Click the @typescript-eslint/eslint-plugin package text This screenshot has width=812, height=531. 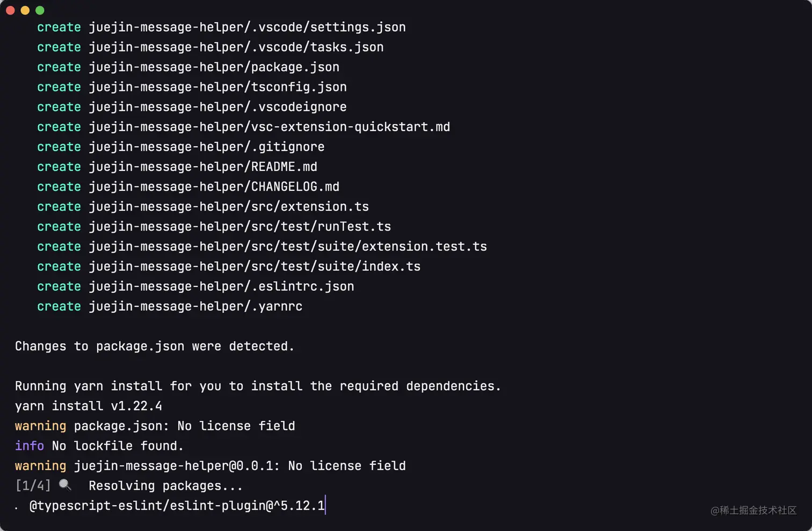[x=177, y=506]
